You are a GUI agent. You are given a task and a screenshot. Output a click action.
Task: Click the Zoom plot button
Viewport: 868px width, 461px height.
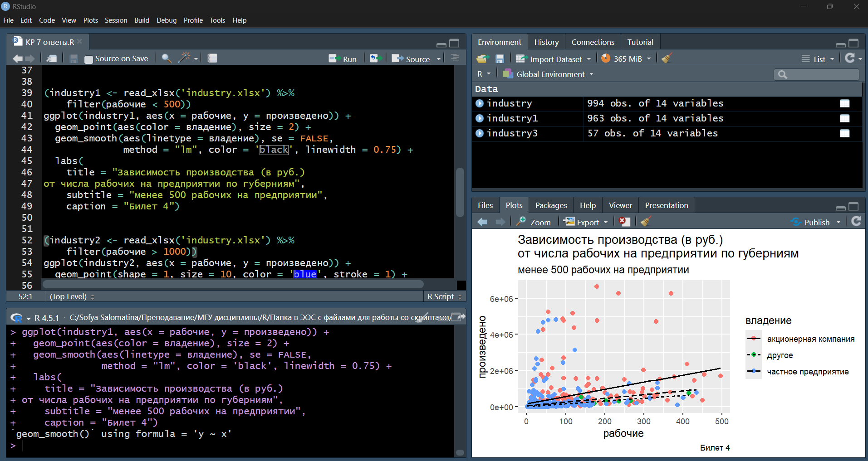click(x=535, y=222)
